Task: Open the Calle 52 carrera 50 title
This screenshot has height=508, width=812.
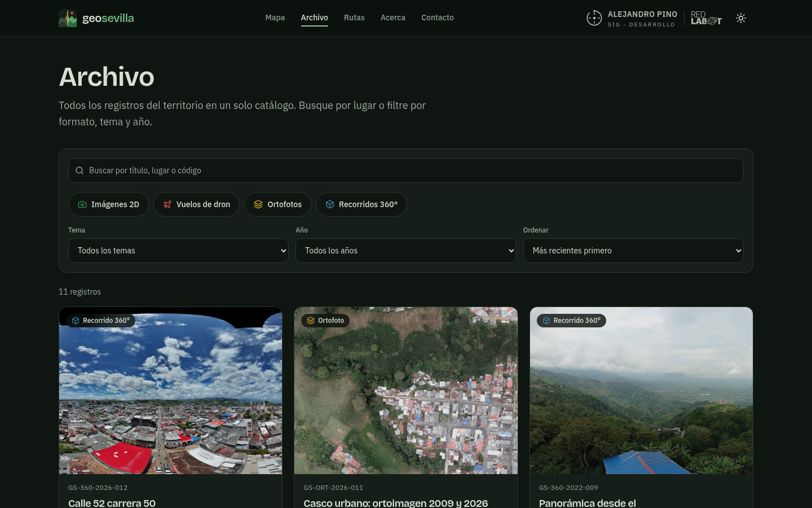Action: [112, 503]
